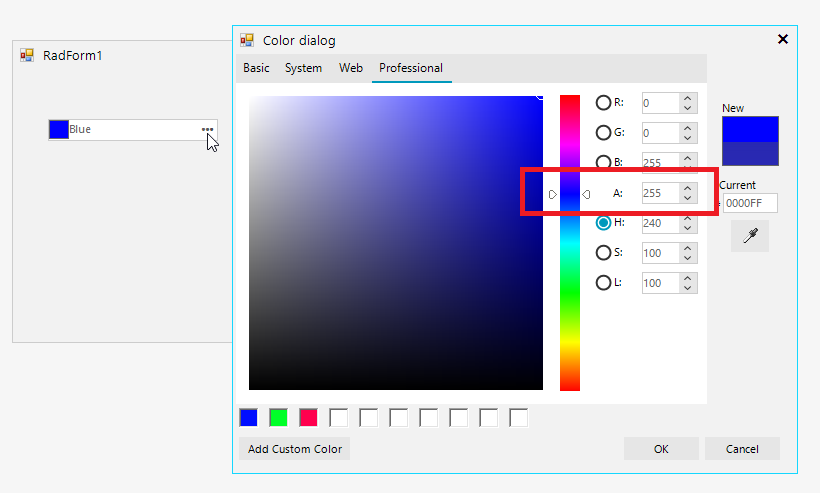Switch to the Basic tab
This screenshot has width=820, height=493.
256,68
